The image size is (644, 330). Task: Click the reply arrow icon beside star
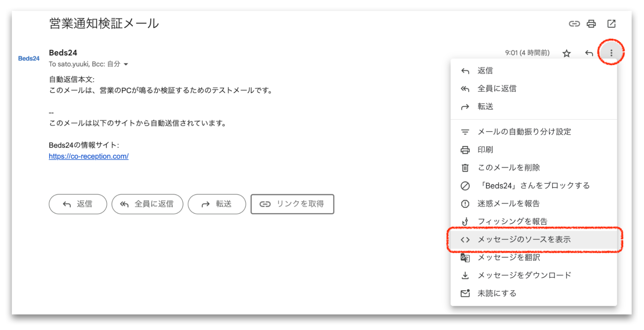(x=589, y=53)
